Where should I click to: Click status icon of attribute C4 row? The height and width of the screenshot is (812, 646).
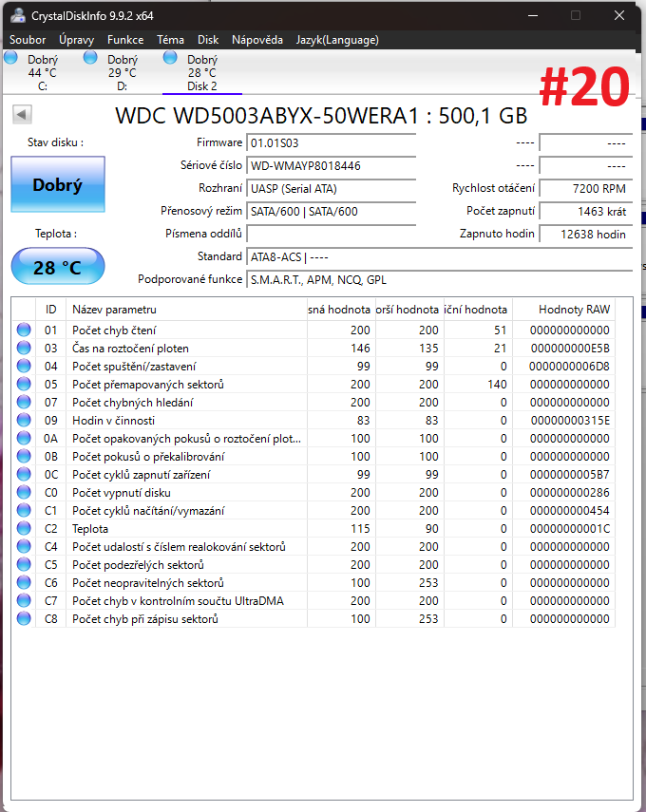pos(24,546)
